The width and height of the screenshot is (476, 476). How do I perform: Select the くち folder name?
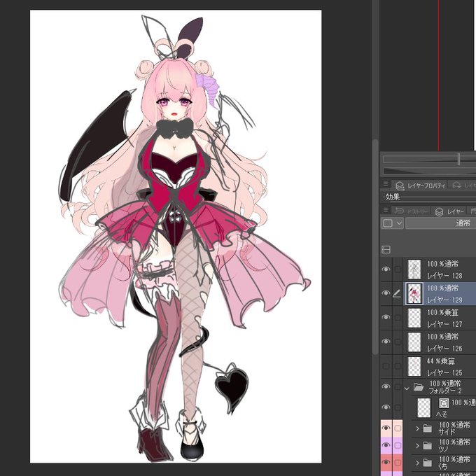[444, 465]
